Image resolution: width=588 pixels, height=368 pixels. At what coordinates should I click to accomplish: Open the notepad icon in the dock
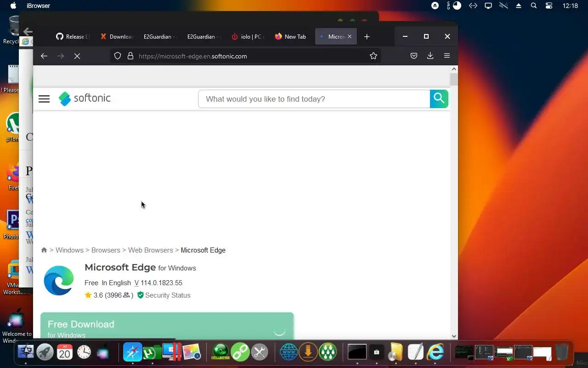tap(415, 352)
